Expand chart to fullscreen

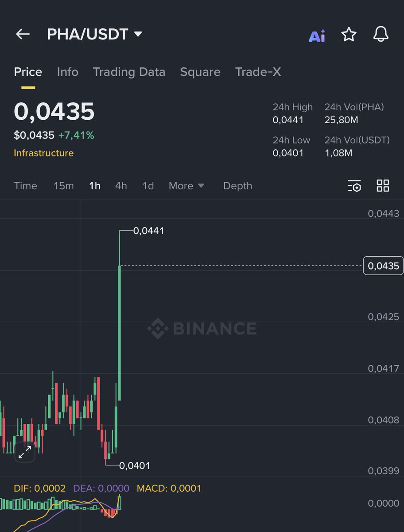(x=24, y=452)
